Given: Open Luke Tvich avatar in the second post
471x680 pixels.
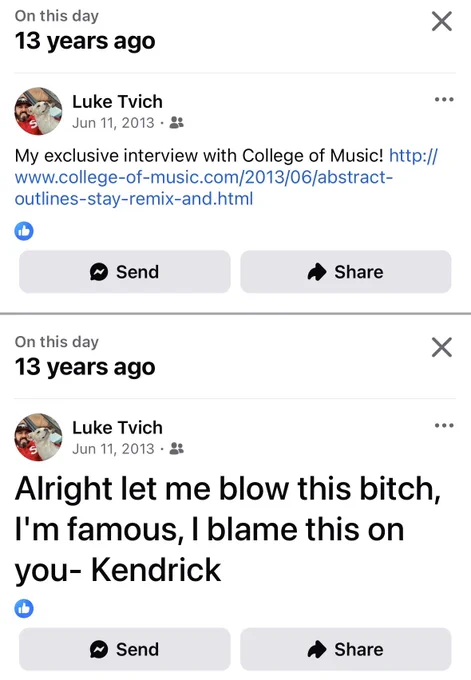Looking at the screenshot, I should click(x=38, y=437).
